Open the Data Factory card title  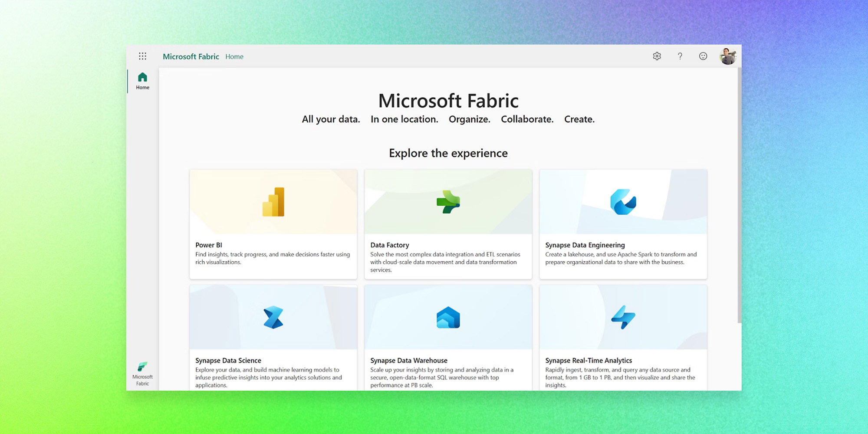coord(390,245)
